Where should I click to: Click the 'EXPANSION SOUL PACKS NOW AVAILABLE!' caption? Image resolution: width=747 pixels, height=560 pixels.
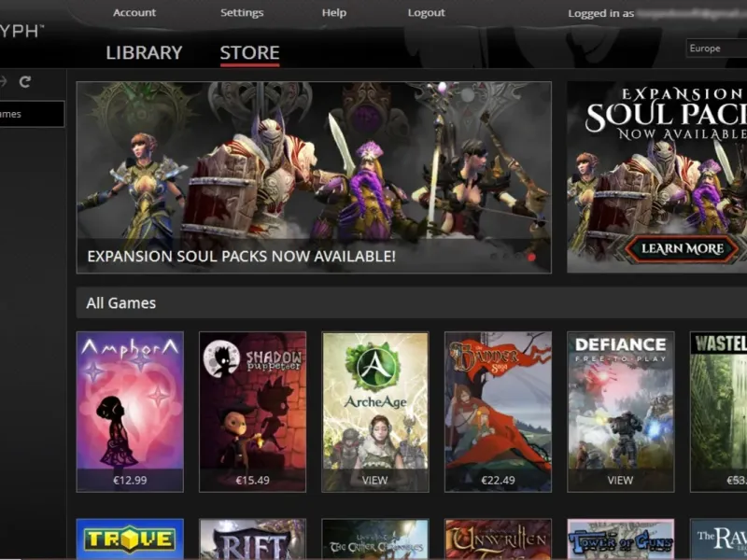point(241,256)
